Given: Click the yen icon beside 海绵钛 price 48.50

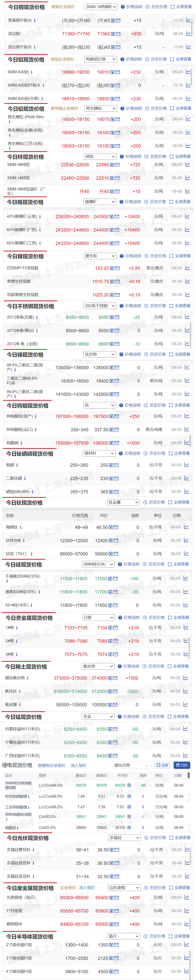Looking at the screenshot, I should tap(111, 527).
